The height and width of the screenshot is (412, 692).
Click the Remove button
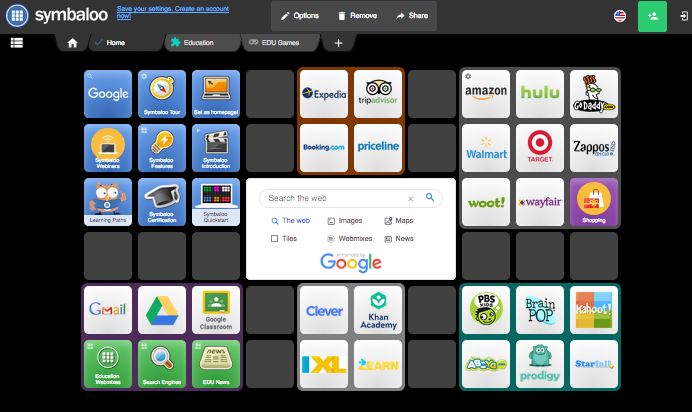click(358, 16)
